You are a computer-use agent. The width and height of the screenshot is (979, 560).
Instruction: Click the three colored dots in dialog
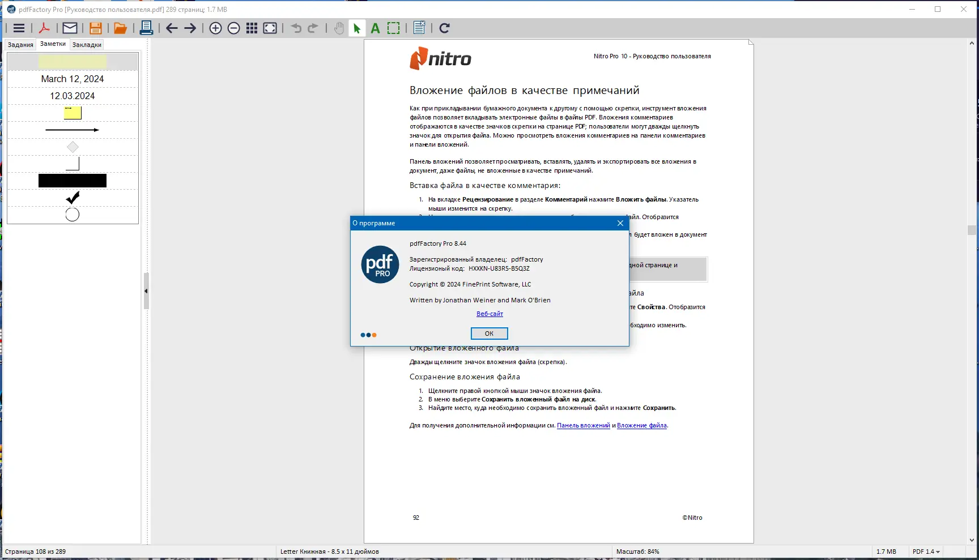(x=368, y=335)
